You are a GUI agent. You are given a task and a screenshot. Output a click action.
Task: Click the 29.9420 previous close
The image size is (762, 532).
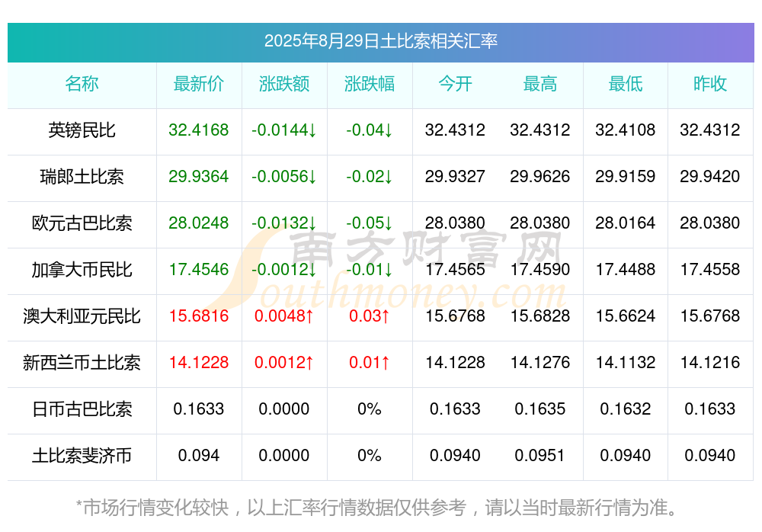[x=710, y=177]
